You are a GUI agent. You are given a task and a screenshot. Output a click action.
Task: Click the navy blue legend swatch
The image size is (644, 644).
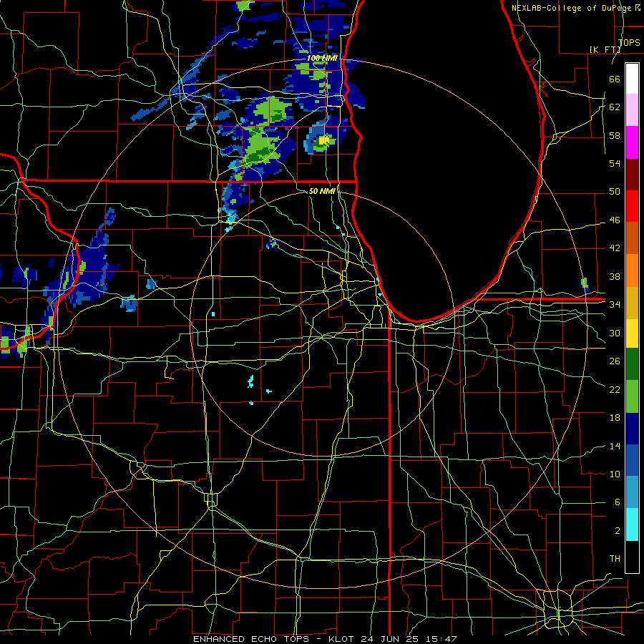[x=632, y=429]
